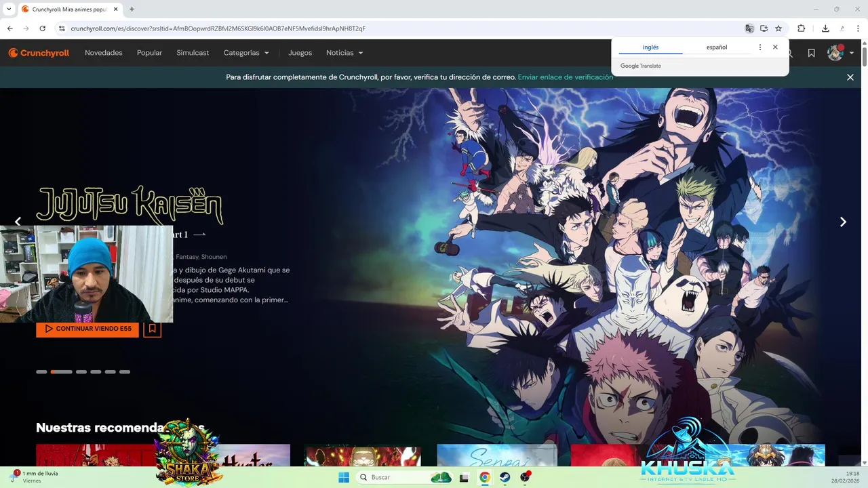Open the site information icon in address bar
Screen dimensions: 868x488
(61, 28)
